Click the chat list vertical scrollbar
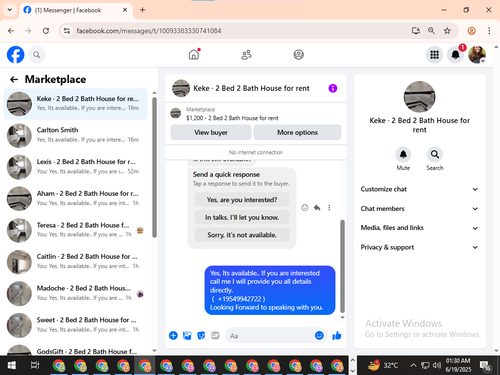 pyautogui.click(x=154, y=167)
